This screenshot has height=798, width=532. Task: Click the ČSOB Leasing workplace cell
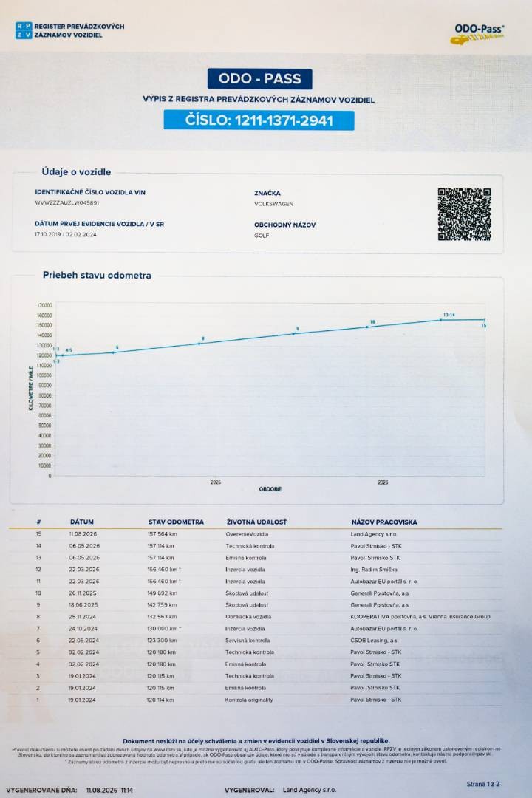point(374,641)
